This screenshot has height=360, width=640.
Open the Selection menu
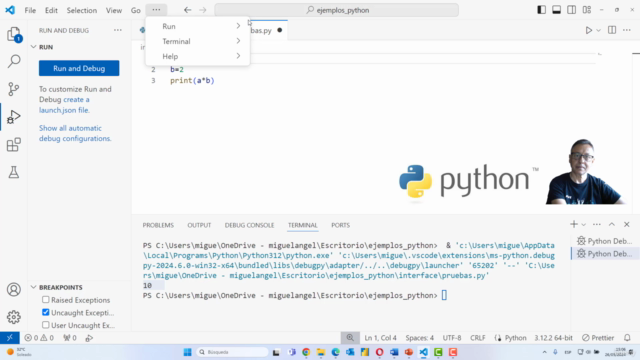tap(82, 10)
